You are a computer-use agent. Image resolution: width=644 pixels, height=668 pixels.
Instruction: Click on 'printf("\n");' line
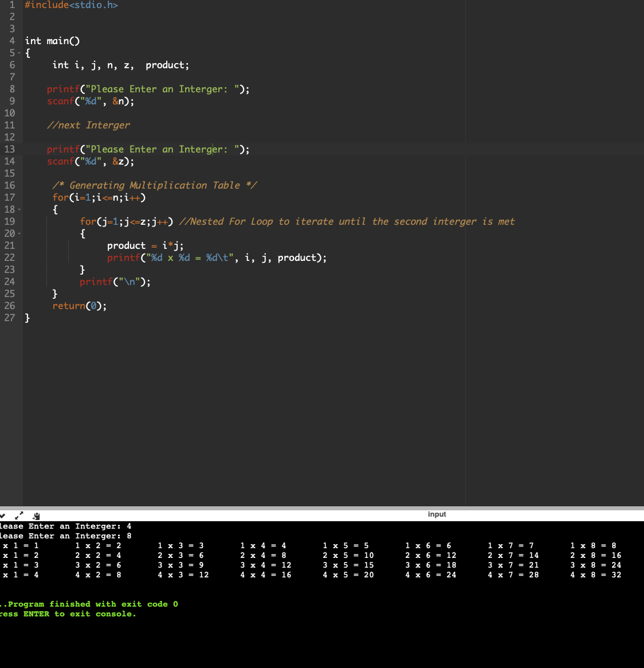115,282
